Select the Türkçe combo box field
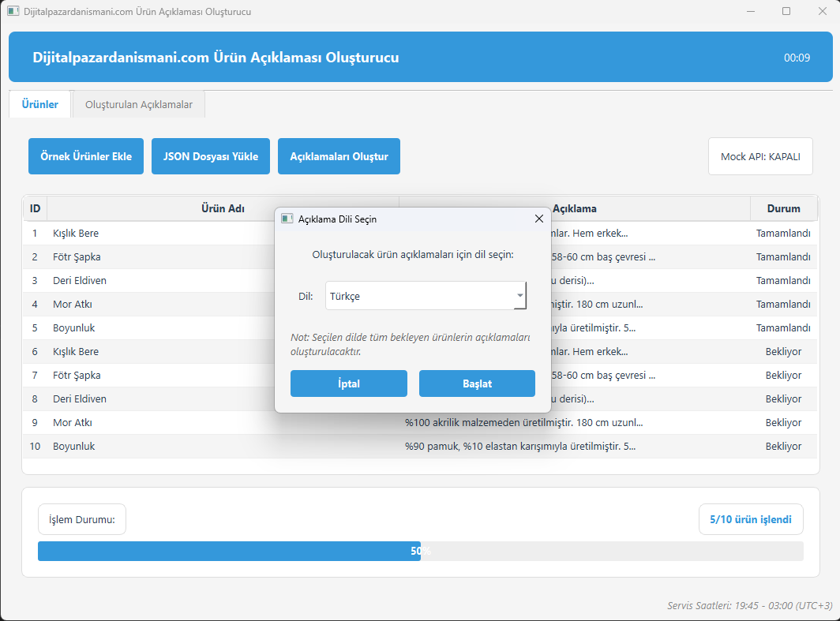Image resolution: width=840 pixels, height=621 pixels. [426, 296]
